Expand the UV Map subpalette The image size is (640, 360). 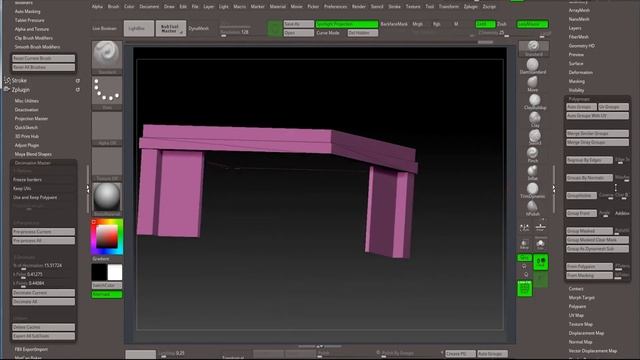coord(576,315)
